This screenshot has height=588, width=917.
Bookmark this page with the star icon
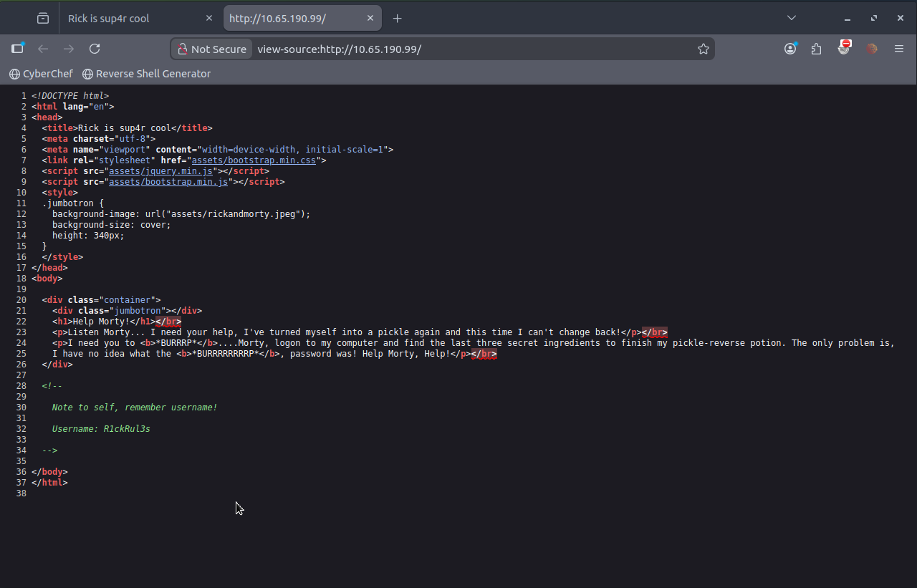click(x=703, y=49)
